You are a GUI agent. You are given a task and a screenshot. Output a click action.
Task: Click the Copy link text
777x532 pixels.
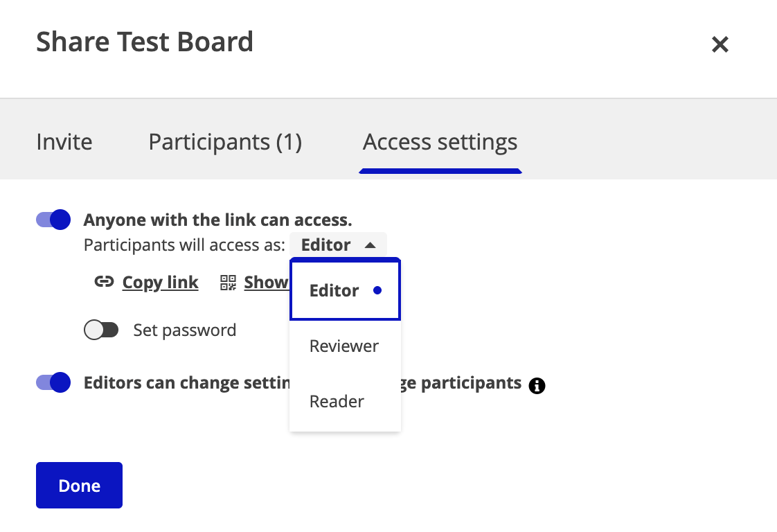161,282
